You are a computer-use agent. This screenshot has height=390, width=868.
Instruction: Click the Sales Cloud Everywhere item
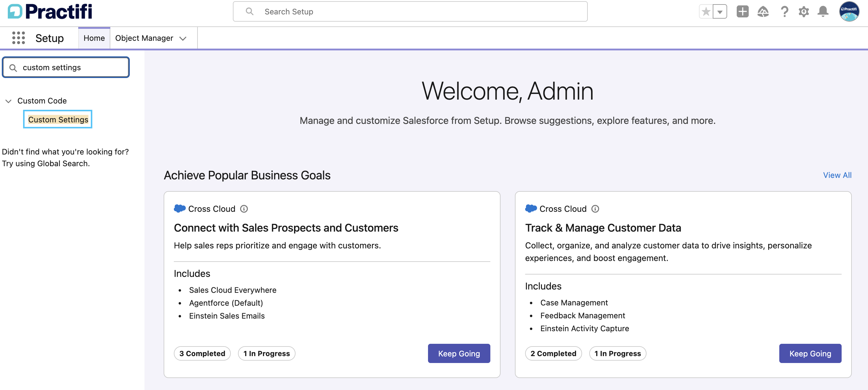coord(233,290)
